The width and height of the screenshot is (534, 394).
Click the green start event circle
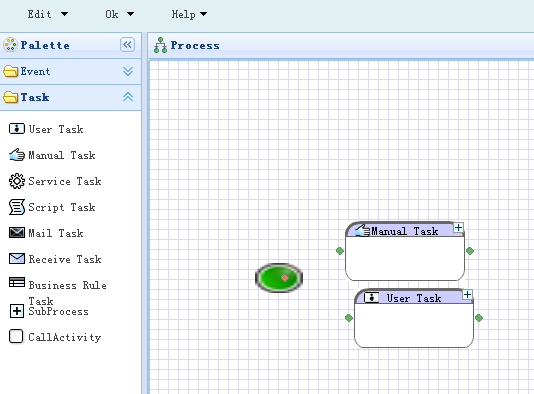pos(279,278)
